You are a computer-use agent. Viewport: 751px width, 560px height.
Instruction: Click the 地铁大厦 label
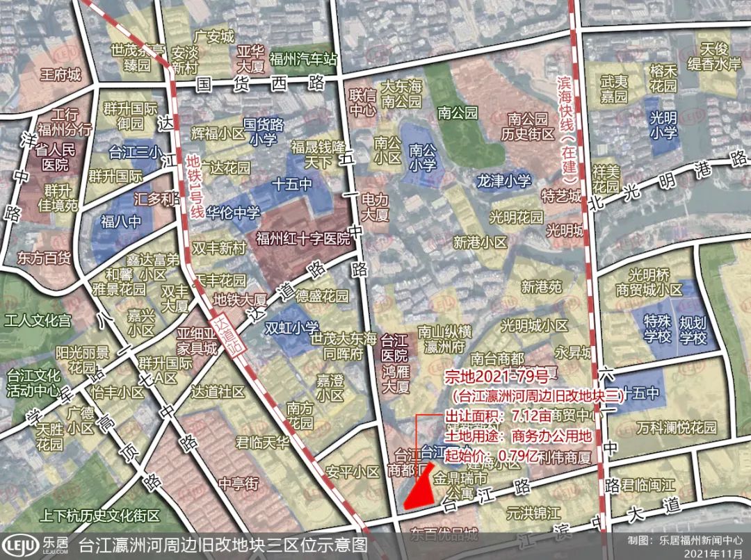click(239, 299)
